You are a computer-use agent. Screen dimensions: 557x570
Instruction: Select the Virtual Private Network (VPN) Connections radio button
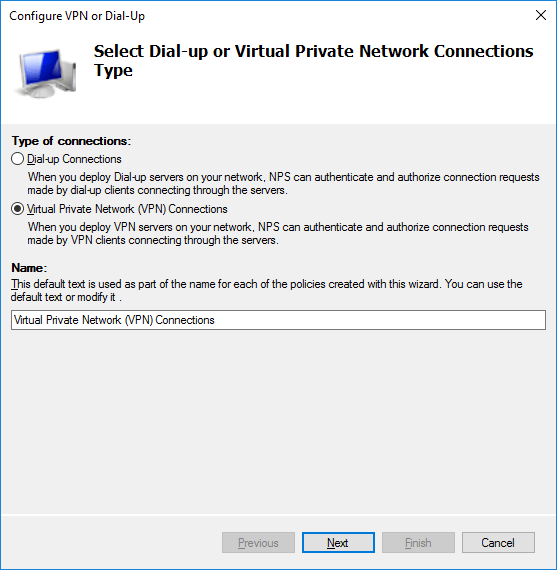17,209
